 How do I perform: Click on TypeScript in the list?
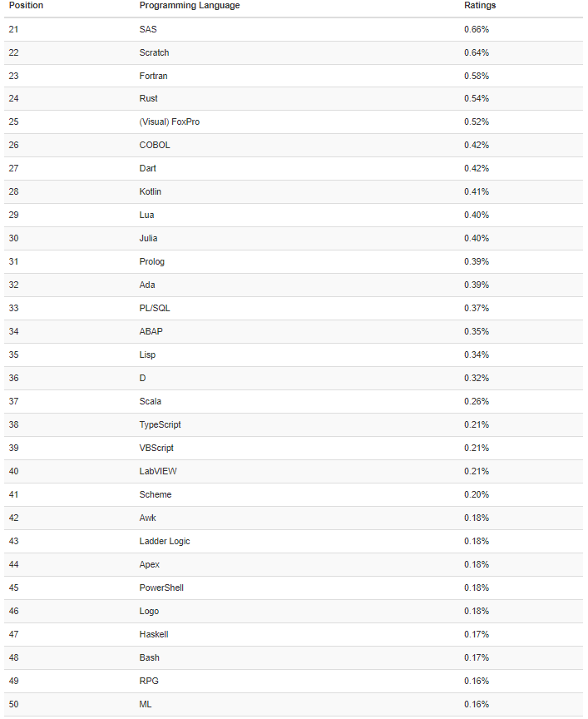coord(160,425)
